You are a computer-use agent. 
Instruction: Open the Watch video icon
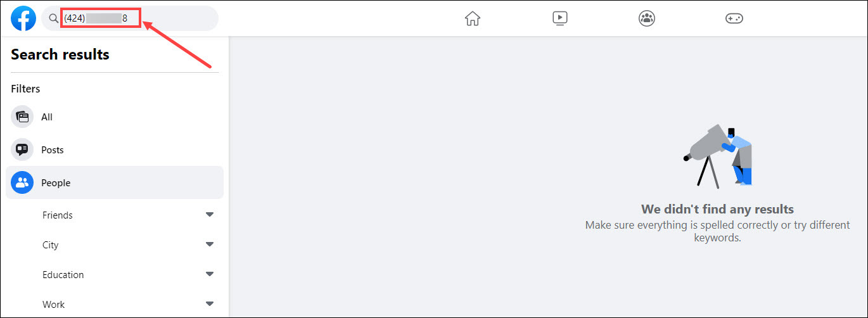pyautogui.click(x=559, y=18)
